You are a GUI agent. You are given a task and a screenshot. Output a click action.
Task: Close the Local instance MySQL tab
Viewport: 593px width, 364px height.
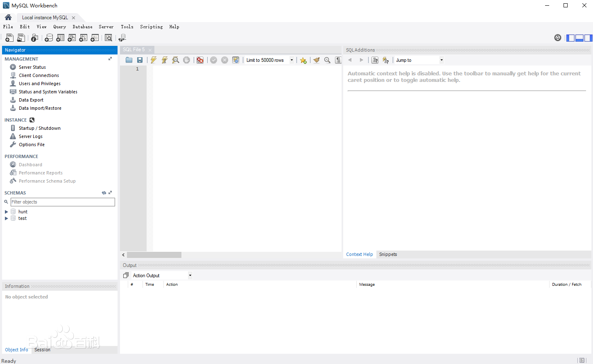(73, 18)
